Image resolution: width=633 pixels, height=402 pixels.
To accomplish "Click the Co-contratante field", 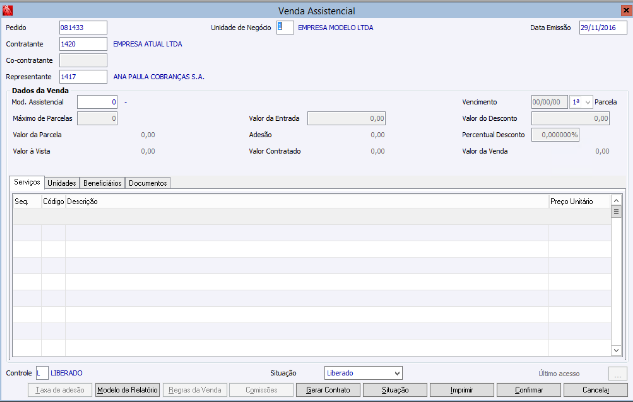I will (x=83, y=61).
